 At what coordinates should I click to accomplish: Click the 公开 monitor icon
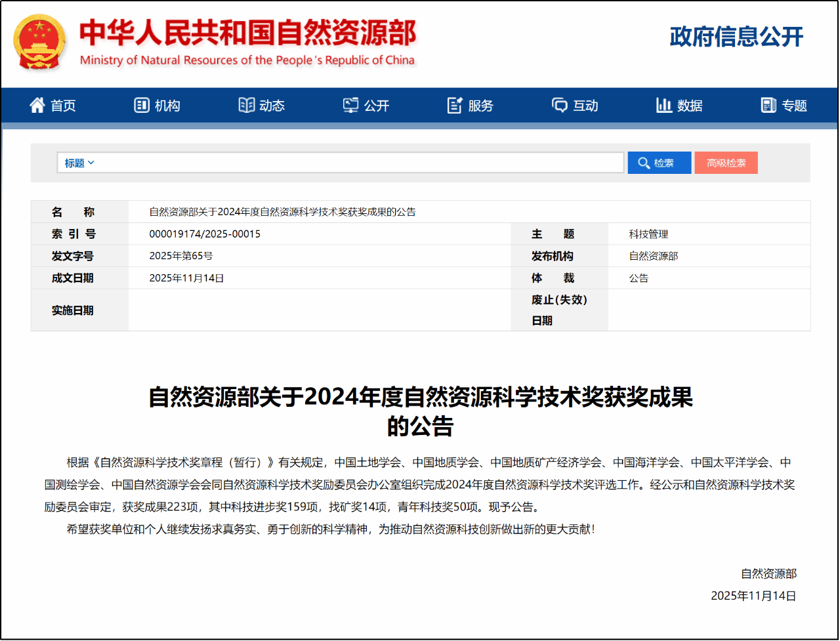click(351, 105)
